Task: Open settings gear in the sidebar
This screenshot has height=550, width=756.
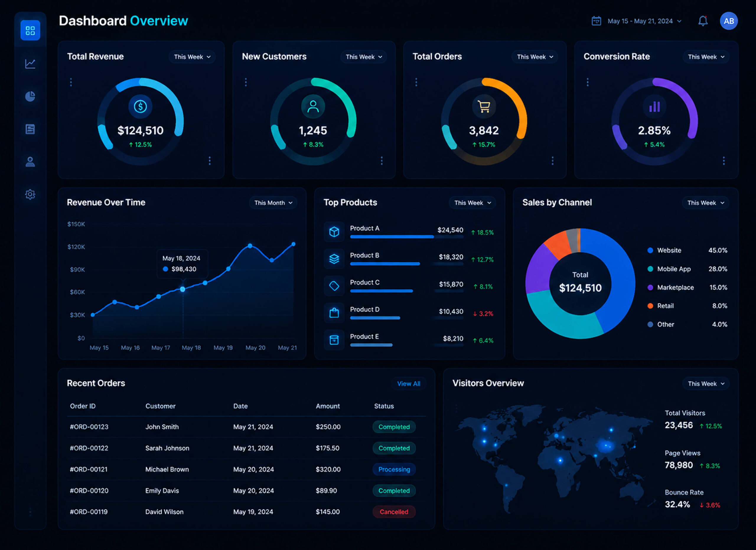Action: tap(30, 194)
